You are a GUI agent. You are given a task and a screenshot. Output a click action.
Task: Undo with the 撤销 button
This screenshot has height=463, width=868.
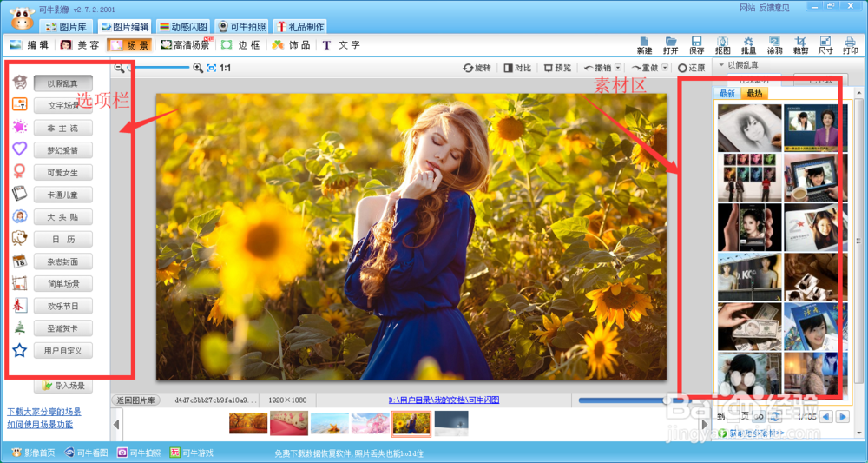(598, 68)
